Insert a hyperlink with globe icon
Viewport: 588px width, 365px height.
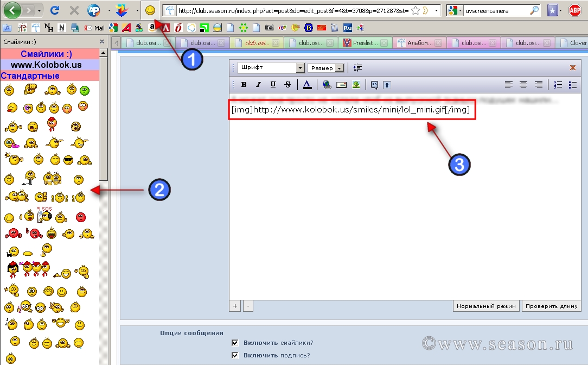point(327,85)
